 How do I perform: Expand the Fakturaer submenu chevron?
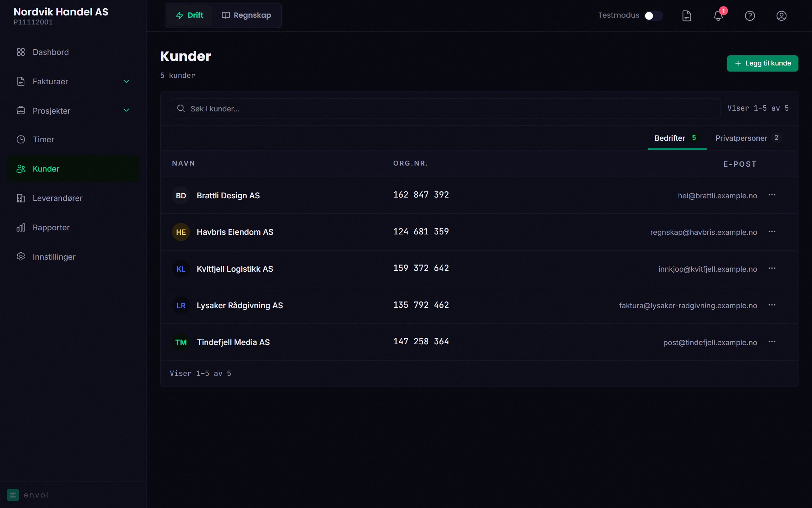coord(126,81)
